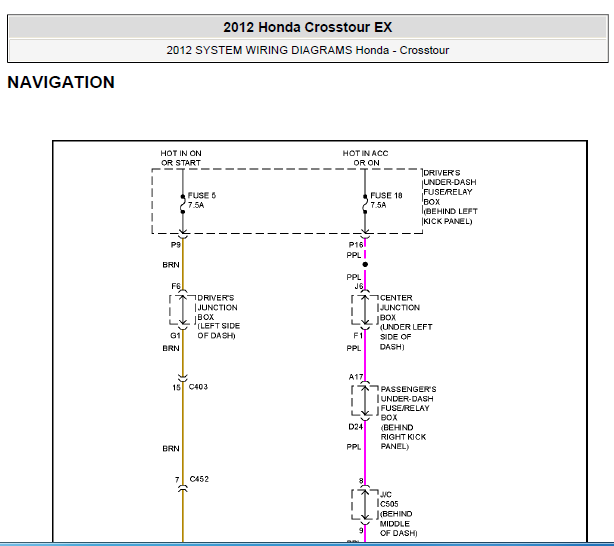The height and width of the screenshot is (546, 614).
Task: Click pin number 15 at C403
Action: [176, 387]
